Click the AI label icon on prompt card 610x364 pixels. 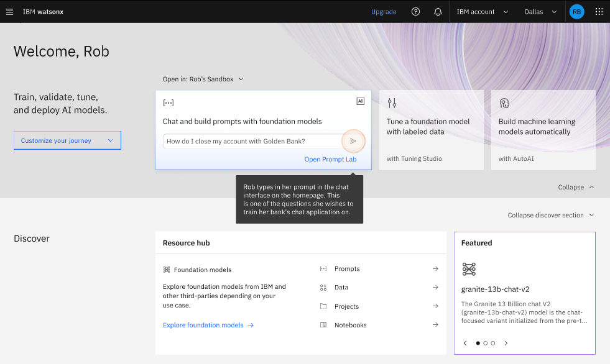[360, 101]
